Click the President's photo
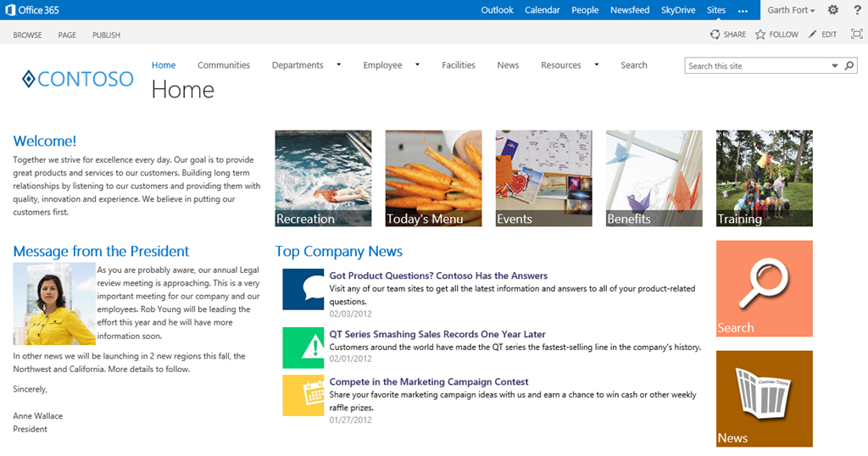This screenshot has width=868, height=456. (x=54, y=303)
